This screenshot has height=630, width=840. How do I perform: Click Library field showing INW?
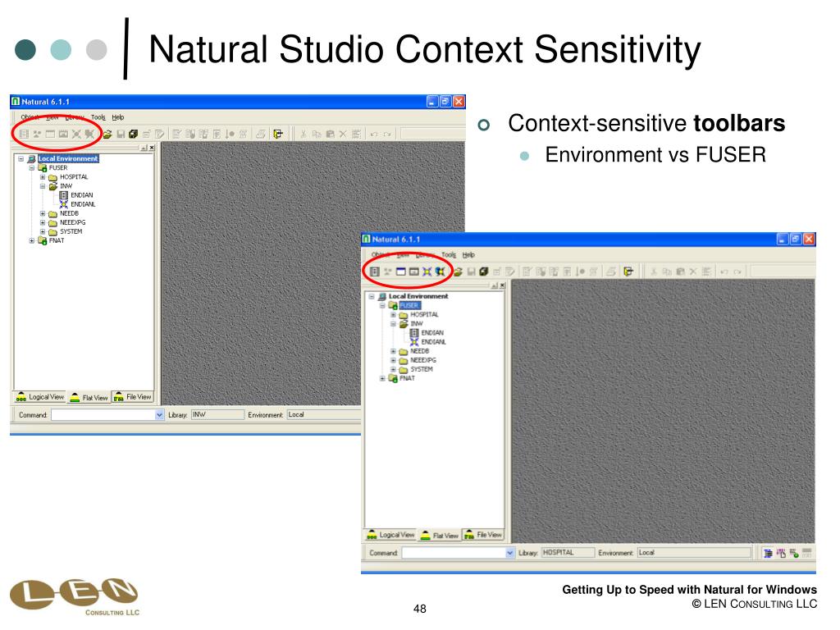coord(217,414)
